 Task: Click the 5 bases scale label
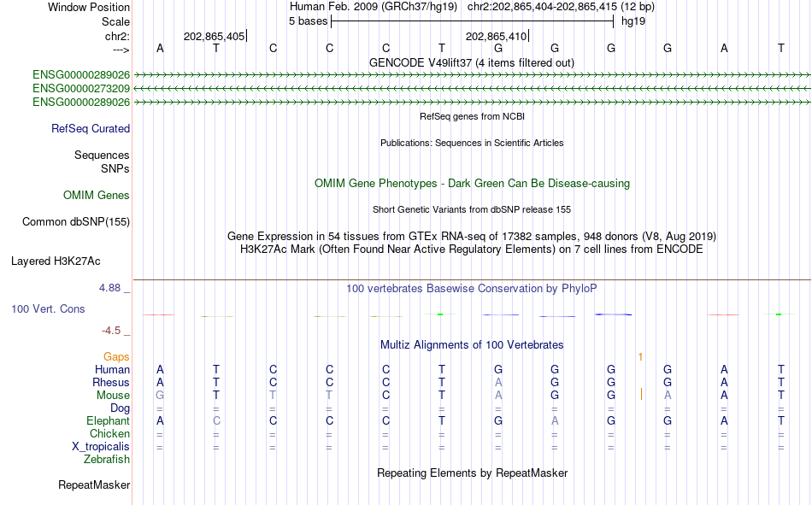308,21
